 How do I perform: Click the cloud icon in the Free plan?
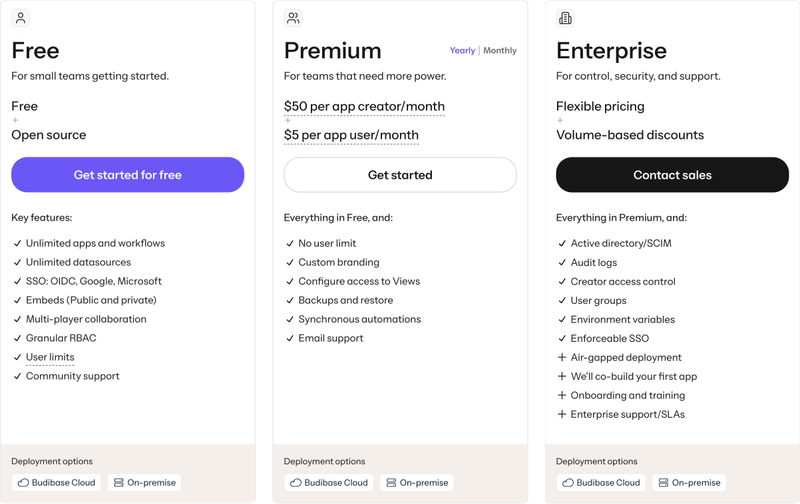24,483
